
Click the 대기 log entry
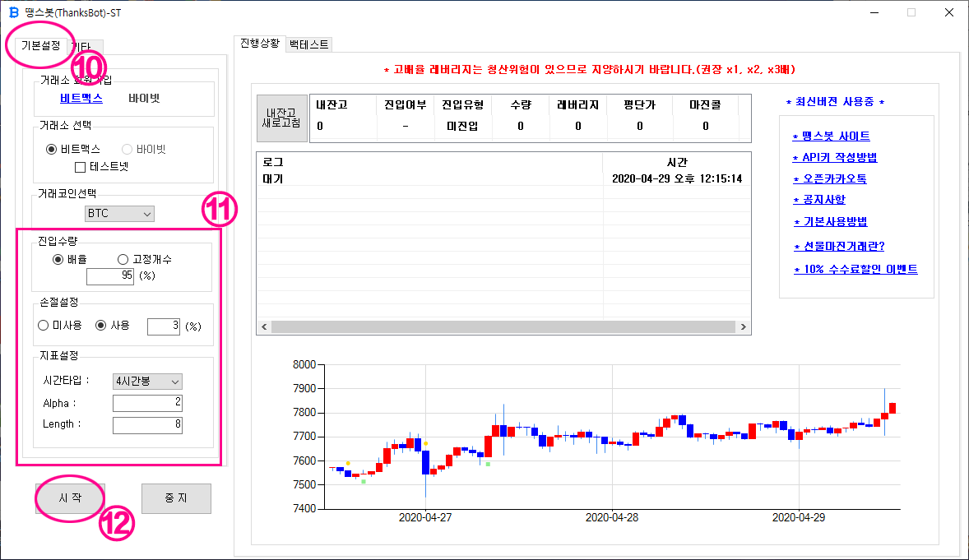pyautogui.click(x=272, y=179)
